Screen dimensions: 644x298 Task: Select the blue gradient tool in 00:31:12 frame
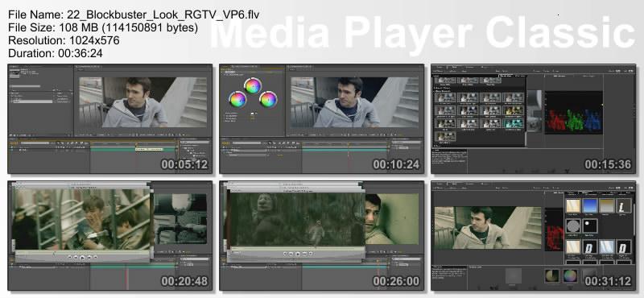coord(590,205)
